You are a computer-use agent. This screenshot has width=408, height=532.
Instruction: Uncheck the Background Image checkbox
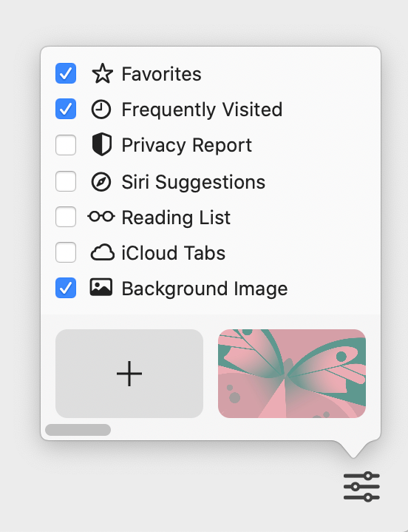pyautogui.click(x=66, y=288)
